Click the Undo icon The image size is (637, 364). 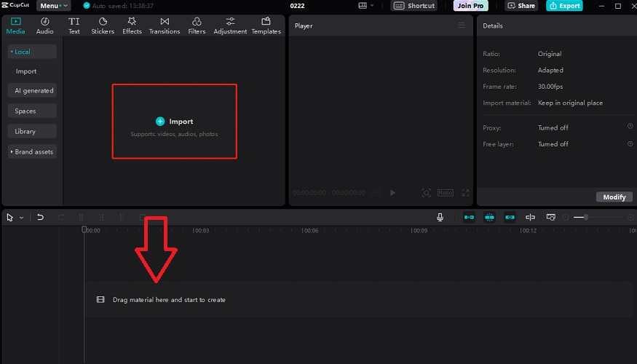[40, 217]
